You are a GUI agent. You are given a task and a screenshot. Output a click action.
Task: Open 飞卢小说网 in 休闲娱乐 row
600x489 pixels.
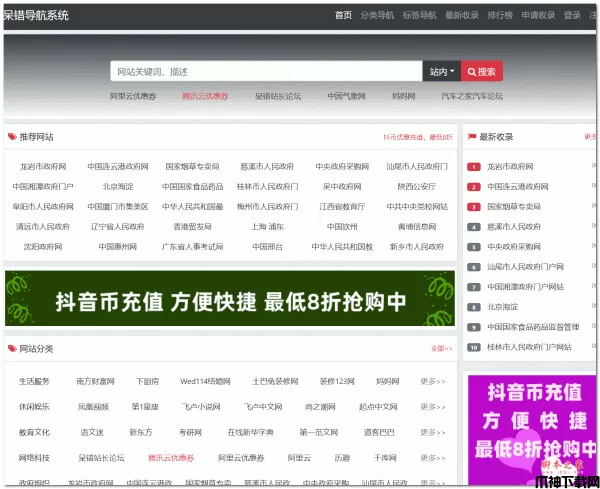point(201,407)
